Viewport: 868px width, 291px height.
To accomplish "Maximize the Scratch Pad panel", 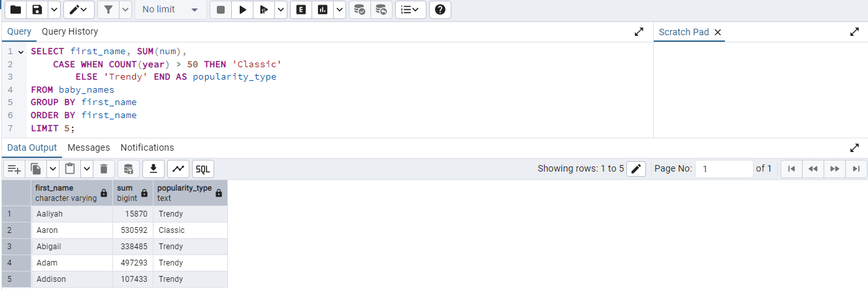I will (x=854, y=31).
